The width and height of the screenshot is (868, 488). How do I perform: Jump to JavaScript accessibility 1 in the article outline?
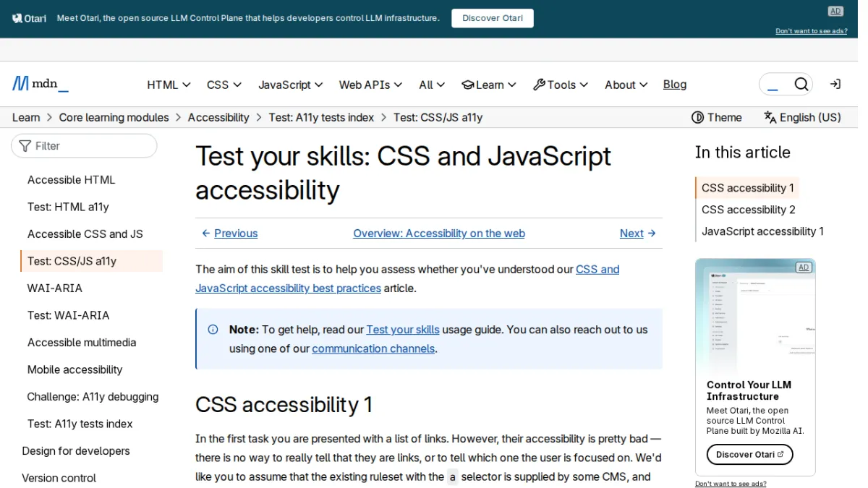(x=763, y=231)
